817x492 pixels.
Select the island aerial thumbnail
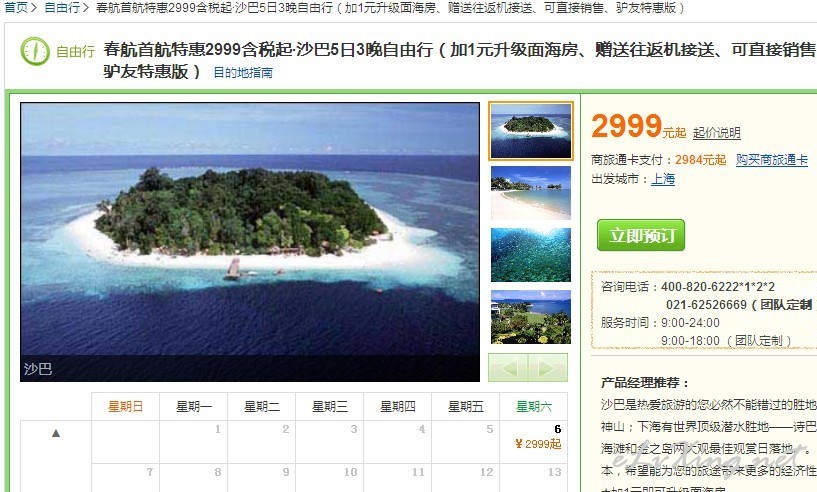(x=530, y=131)
